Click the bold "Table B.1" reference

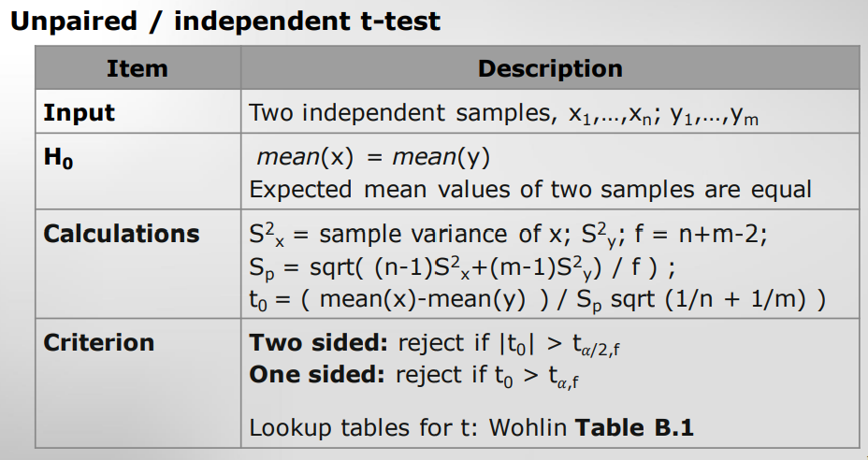(634, 429)
